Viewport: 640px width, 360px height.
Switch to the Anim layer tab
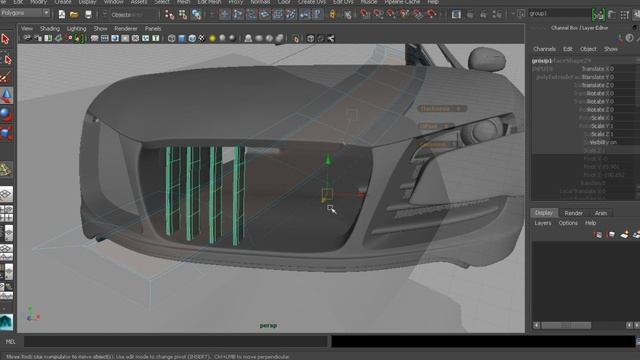(600, 213)
